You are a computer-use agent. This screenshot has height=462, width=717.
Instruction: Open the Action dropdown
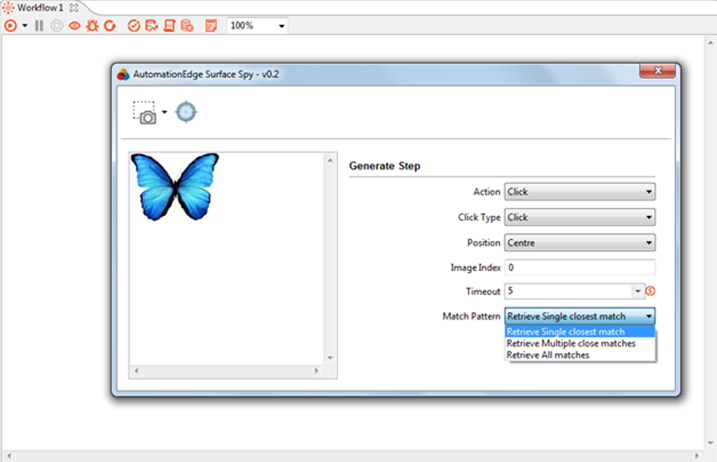(x=580, y=192)
